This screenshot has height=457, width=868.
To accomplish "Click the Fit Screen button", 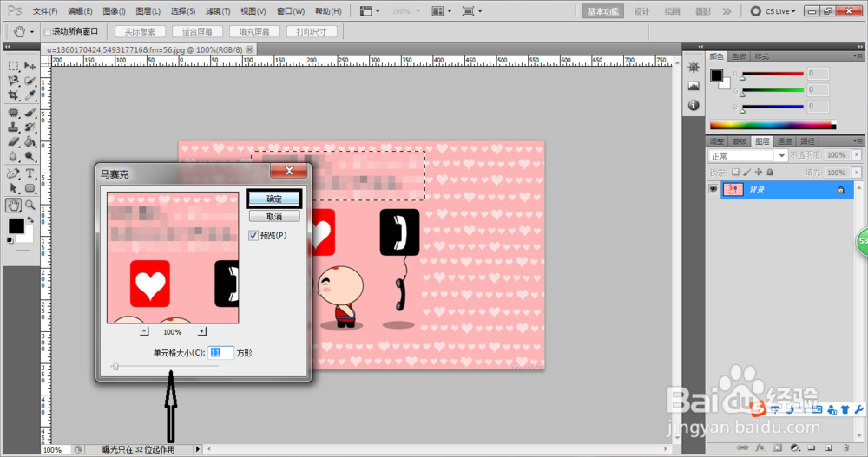I will pyautogui.click(x=197, y=31).
